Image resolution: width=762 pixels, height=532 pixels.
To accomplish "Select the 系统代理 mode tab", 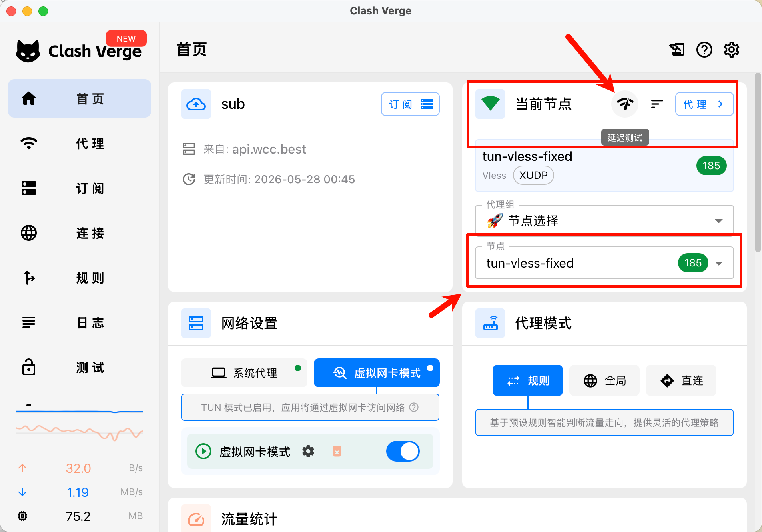I will tap(244, 373).
